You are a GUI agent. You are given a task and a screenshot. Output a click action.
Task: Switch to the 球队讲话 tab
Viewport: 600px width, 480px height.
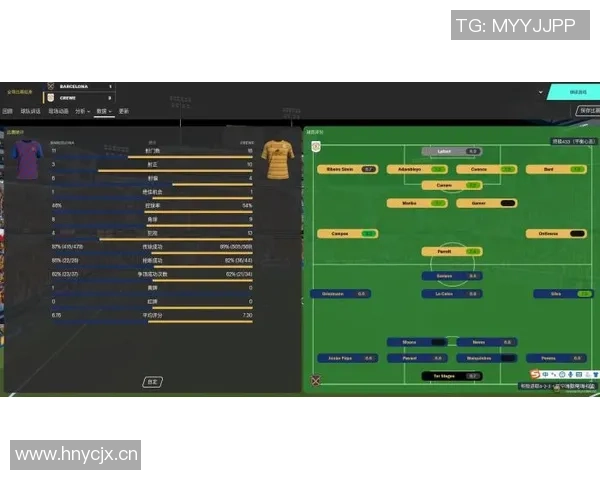click(x=31, y=111)
